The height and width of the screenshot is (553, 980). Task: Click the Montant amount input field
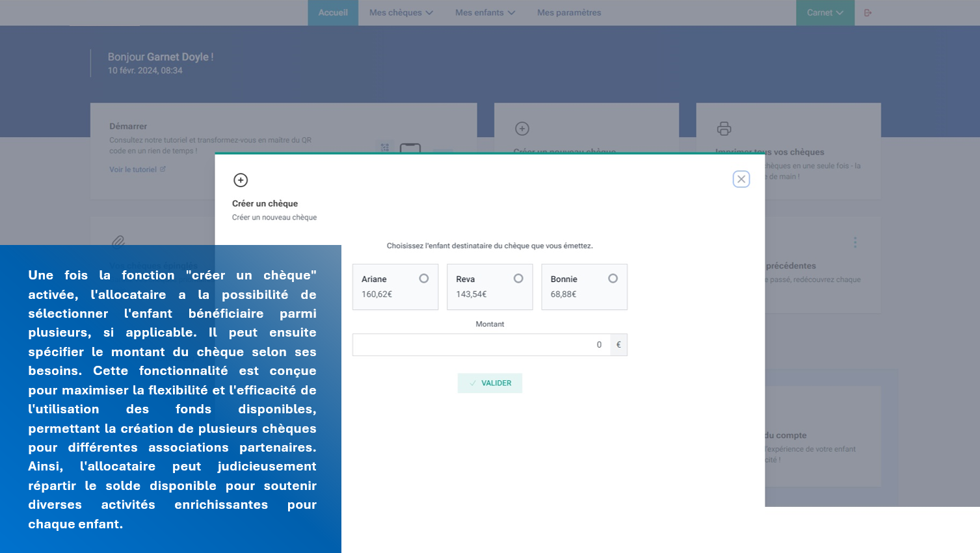[x=481, y=345]
